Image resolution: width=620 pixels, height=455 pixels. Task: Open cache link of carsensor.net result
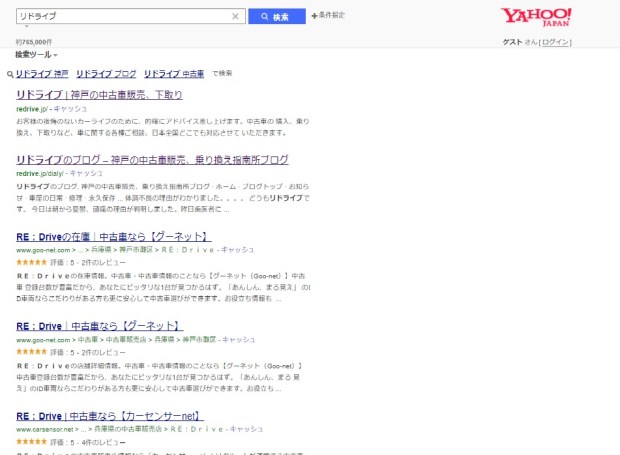(246, 429)
